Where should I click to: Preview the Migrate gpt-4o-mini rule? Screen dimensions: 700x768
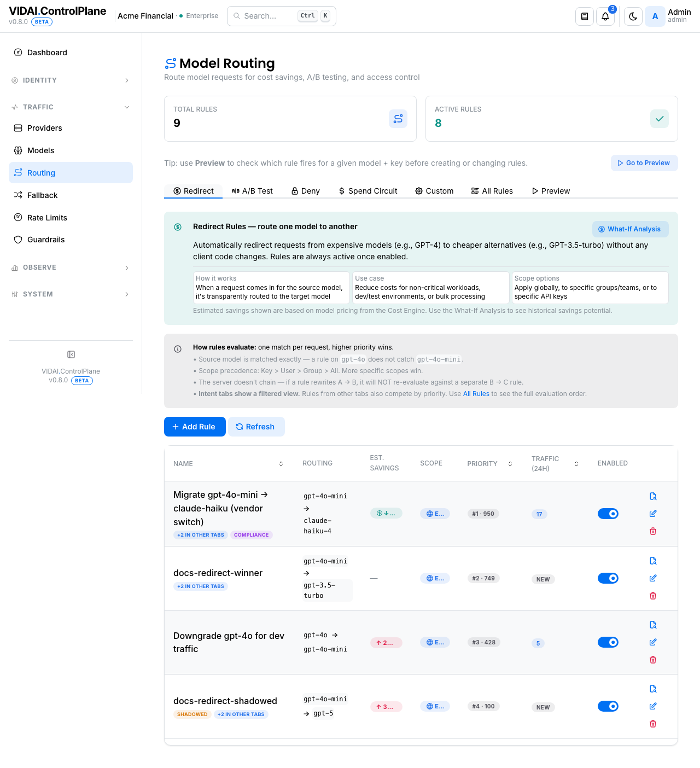click(653, 496)
